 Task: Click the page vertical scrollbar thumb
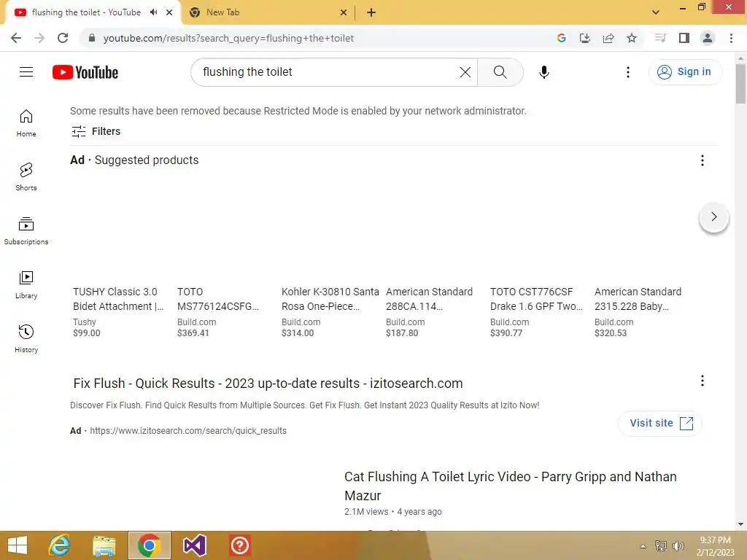(x=740, y=84)
